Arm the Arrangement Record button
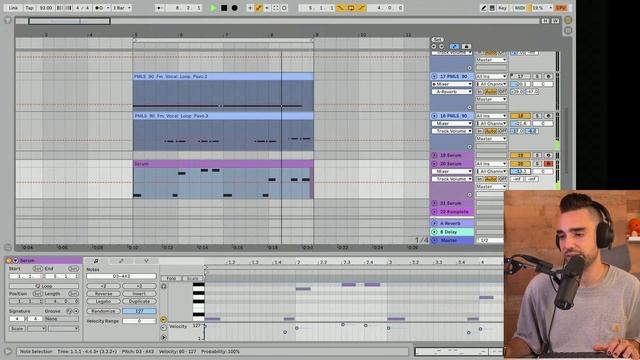This screenshot has height=360, width=640. coord(234,8)
